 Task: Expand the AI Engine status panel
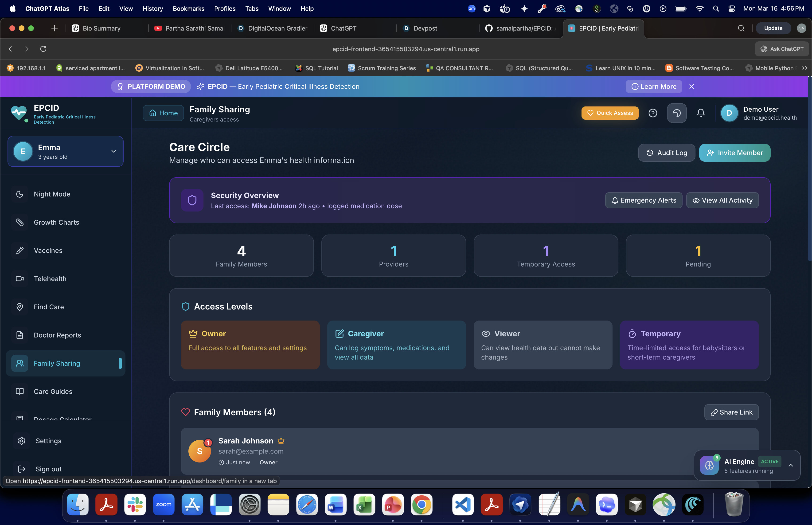coord(791,465)
